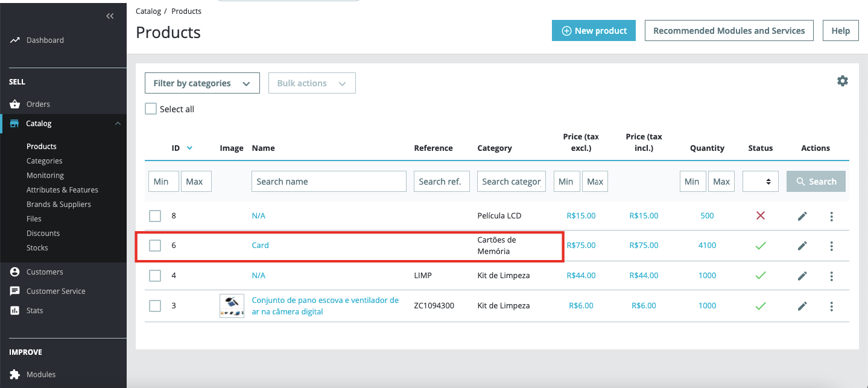This screenshot has height=388, width=868.
Task: Open three-dot actions menu for product 3
Action: (831, 306)
